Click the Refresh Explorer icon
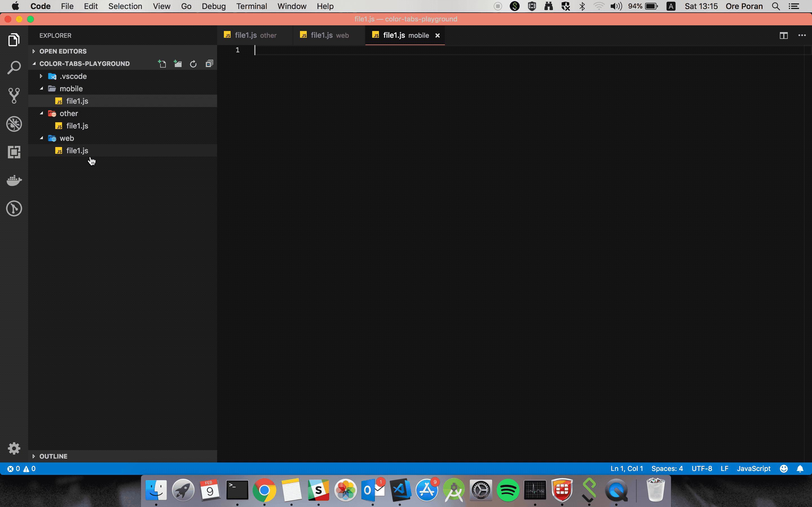Viewport: 812px width, 507px height. pos(193,64)
